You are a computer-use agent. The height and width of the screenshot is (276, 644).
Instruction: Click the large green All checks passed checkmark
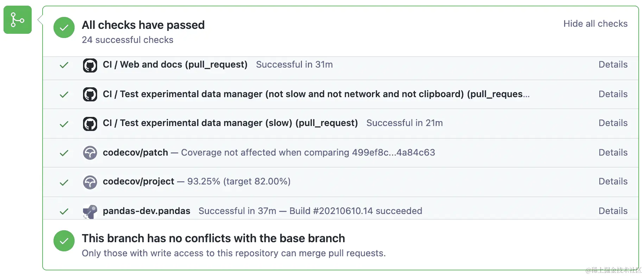[64, 27]
